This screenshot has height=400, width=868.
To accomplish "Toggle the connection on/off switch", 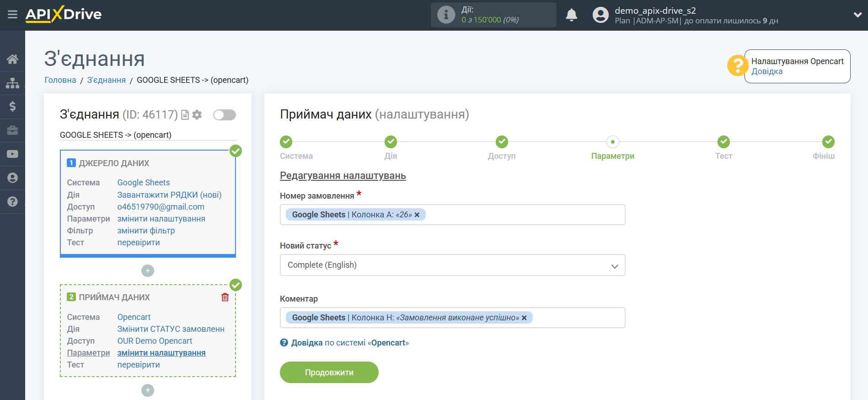I will [224, 115].
